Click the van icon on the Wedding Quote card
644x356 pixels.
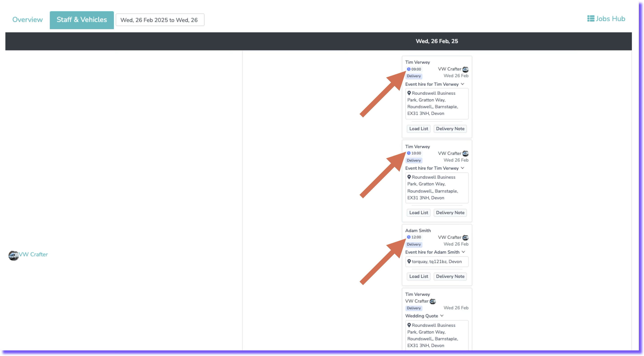coord(433,301)
